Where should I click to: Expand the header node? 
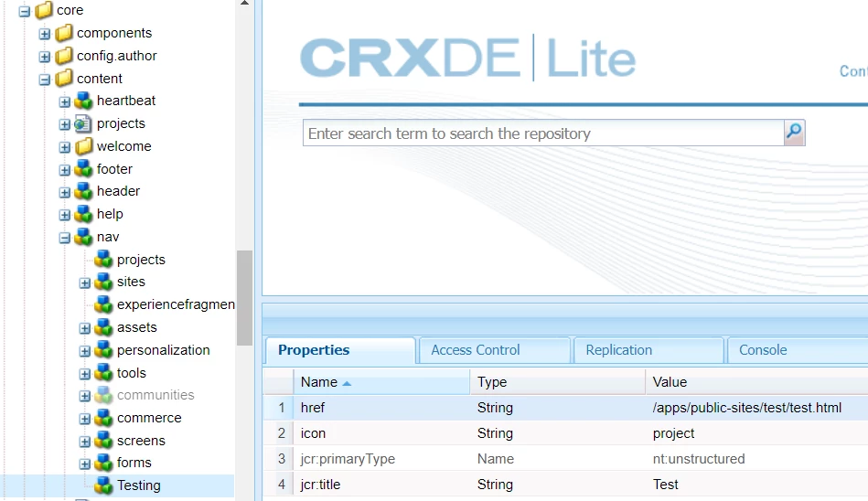(64, 192)
